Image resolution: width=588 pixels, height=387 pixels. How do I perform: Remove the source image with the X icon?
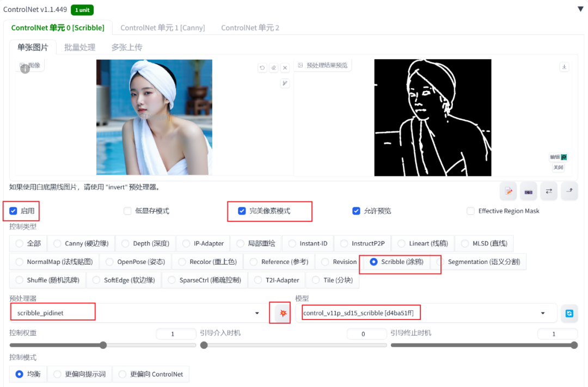285,68
